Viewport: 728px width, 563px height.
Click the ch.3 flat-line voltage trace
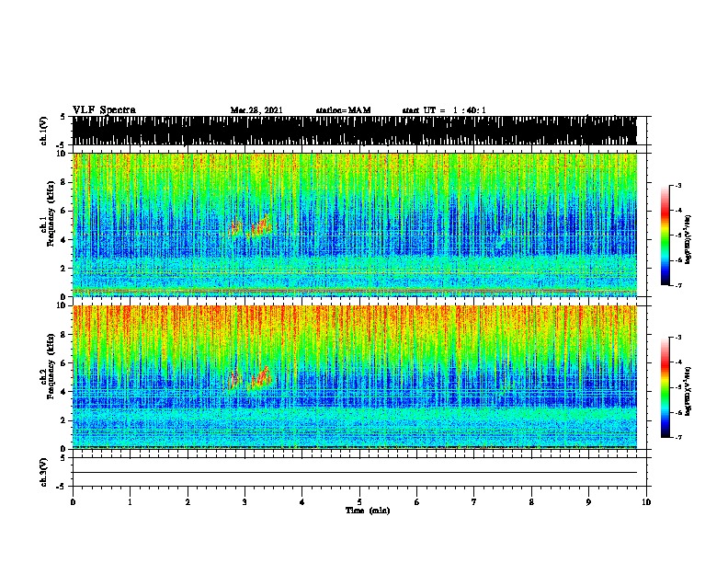coord(354,473)
